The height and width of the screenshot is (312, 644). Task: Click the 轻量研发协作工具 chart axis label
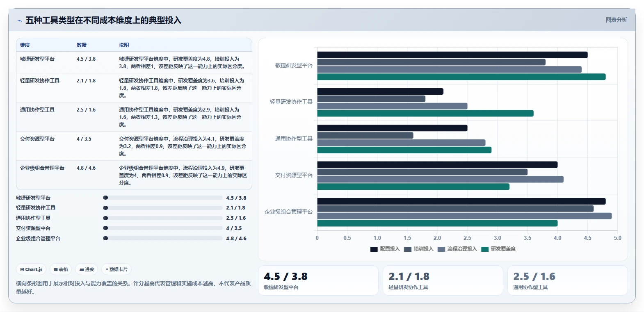coord(291,102)
